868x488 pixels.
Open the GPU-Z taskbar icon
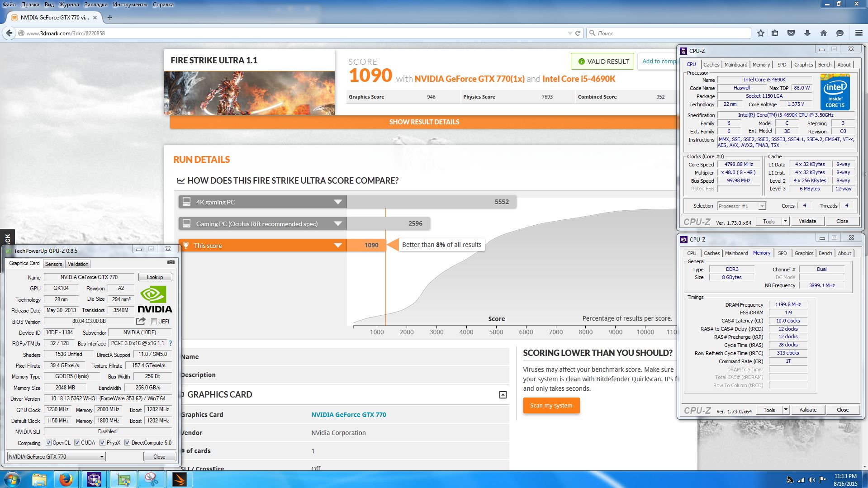pyautogui.click(x=123, y=479)
